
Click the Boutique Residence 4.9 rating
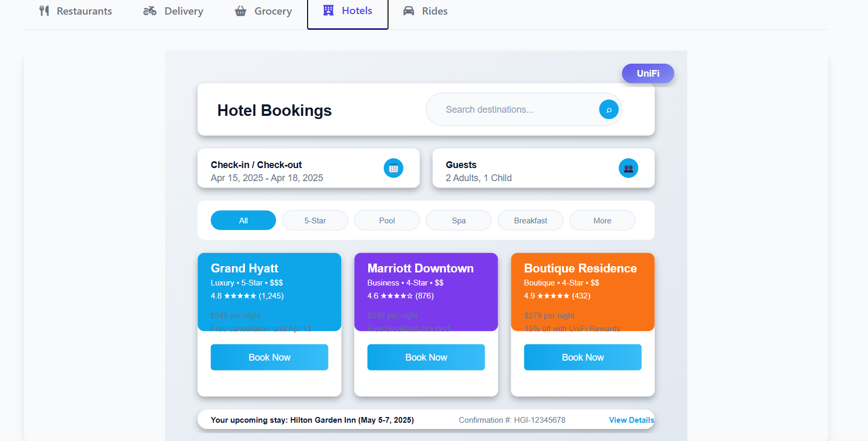coord(557,296)
